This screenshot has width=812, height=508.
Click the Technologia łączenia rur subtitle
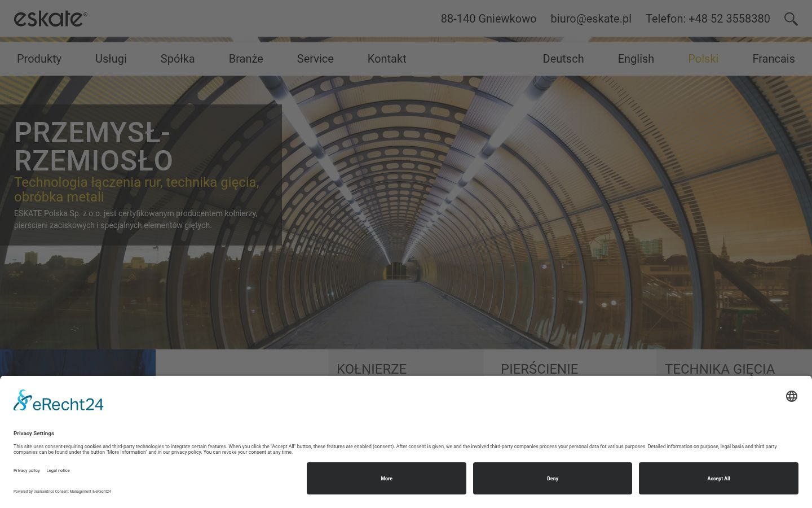136,189
